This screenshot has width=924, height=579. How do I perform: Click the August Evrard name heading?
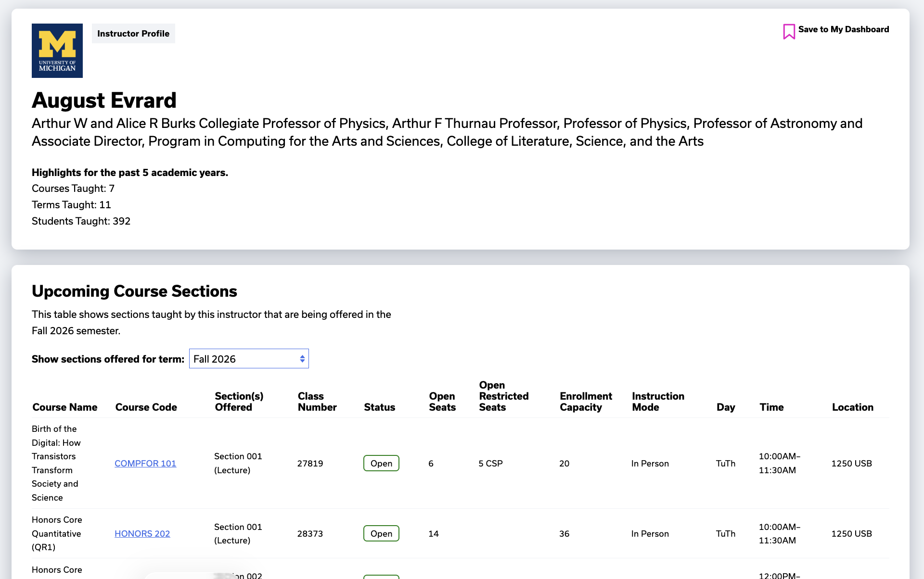(x=104, y=100)
